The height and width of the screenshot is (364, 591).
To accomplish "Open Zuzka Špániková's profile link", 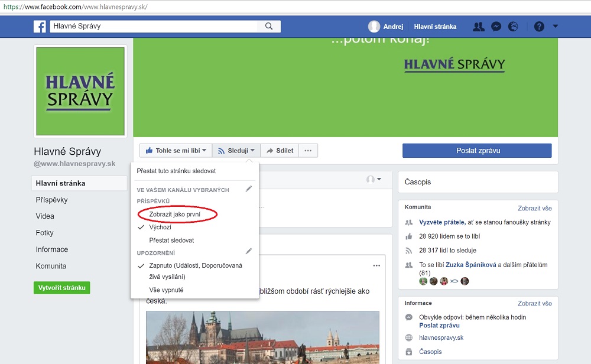I will (x=471, y=265).
